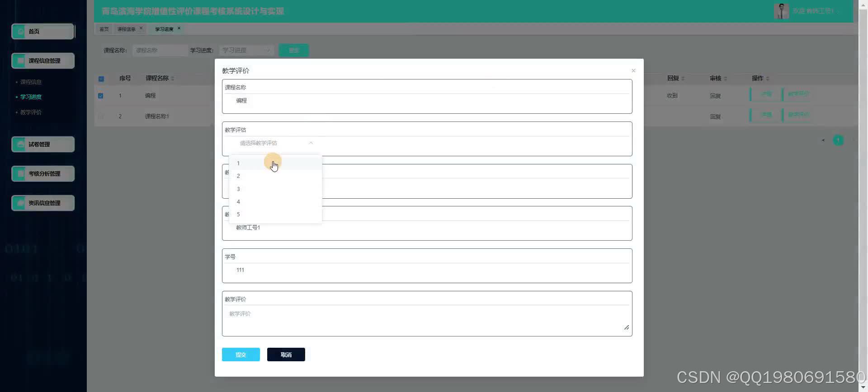Focus the 教学评价 textarea
This screenshot has width=868, height=392.
point(427,319)
